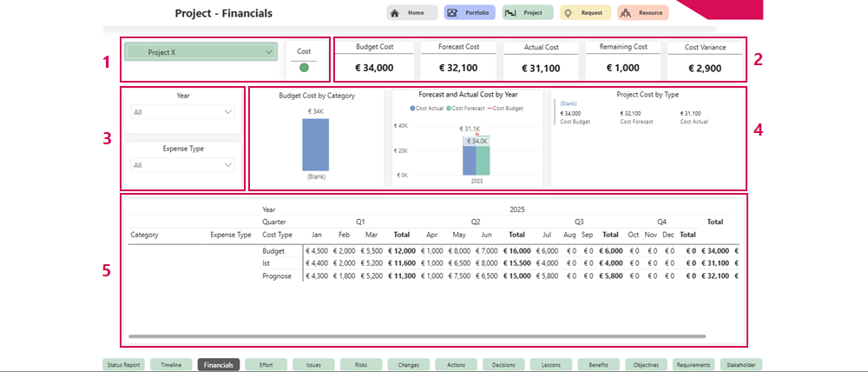Navigate to the Request page
The width and height of the screenshot is (868, 372).
[585, 13]
